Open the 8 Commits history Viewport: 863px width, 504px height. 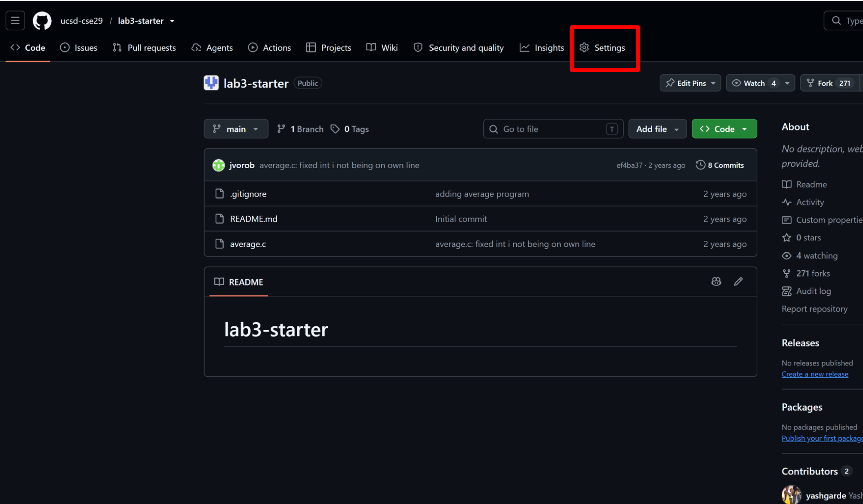coord(720,165)
